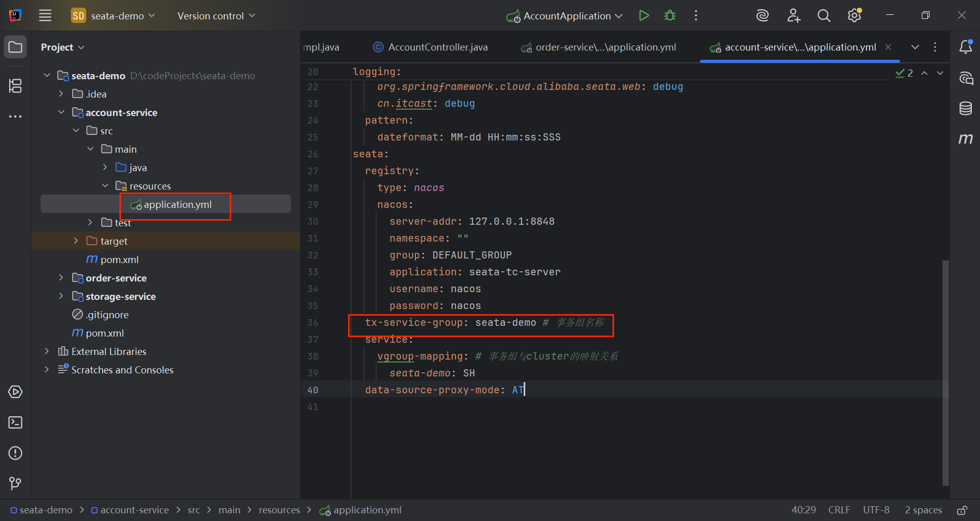Click the editor vertical scrollbar

tap(945, 373)
